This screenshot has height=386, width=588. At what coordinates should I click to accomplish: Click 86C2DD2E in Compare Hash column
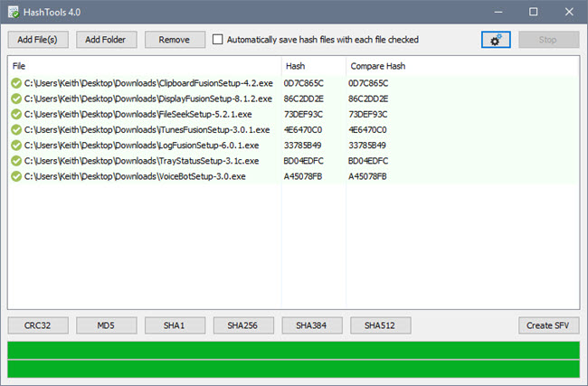[368, 99]
